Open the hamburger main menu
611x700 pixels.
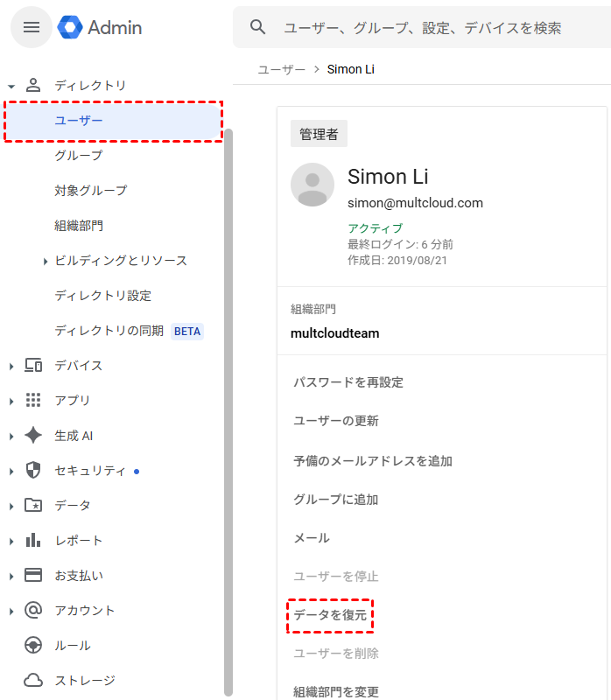click(32, 27)
